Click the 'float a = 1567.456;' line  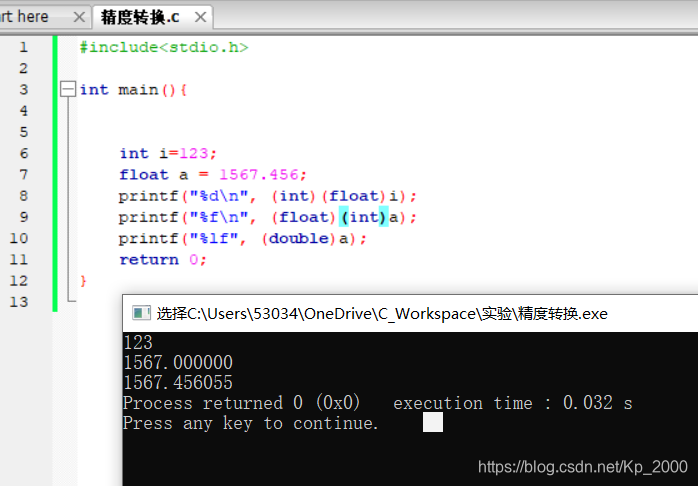pos(213,174)
